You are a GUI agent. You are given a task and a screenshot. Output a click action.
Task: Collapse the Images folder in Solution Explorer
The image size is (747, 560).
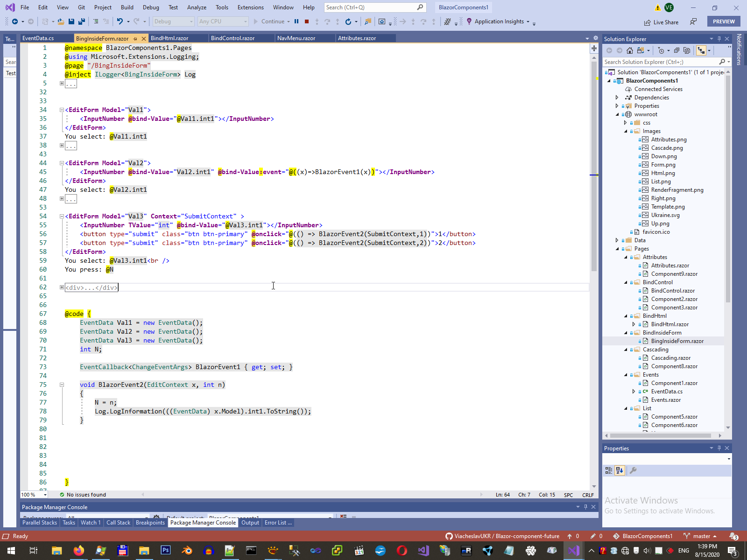click(x=626, y=131)
